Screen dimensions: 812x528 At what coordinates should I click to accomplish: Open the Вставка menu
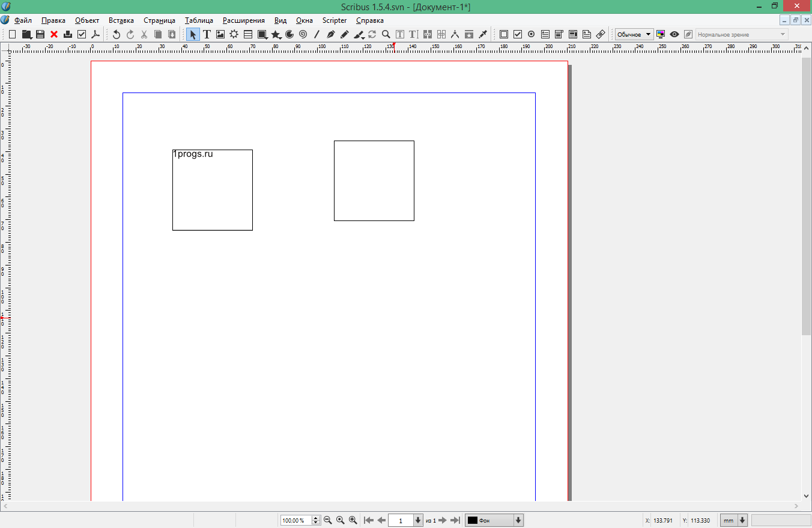tap(121, 20)
